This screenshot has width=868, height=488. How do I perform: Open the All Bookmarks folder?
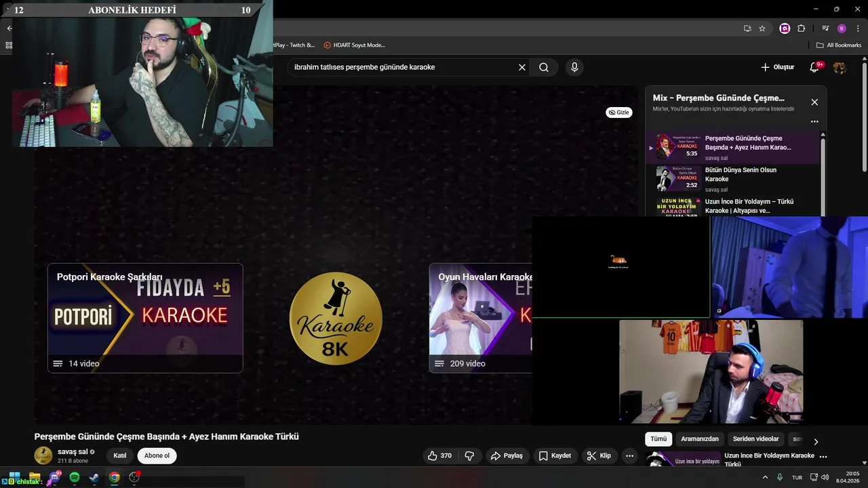[x=839, y=45]
